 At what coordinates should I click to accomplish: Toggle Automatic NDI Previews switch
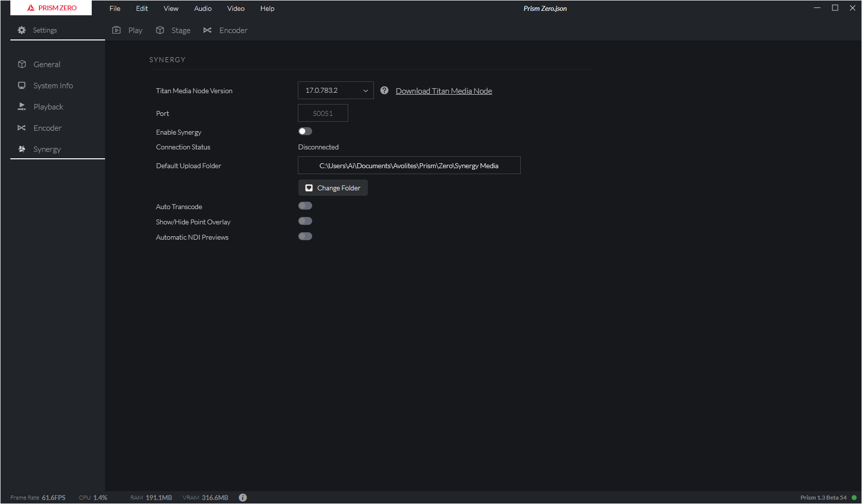pyautogui.click(x=305, y=237)
